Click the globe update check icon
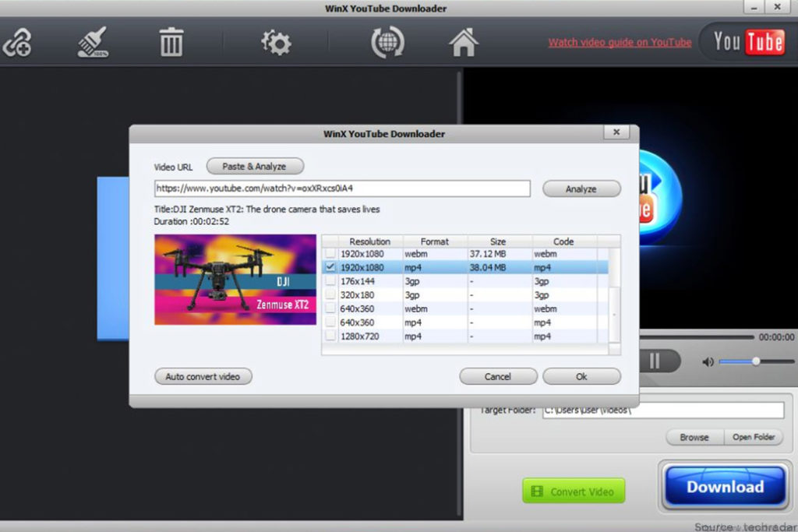Image resolution: width=798 pixels, height=532 pixels. [x=387, y=42]
